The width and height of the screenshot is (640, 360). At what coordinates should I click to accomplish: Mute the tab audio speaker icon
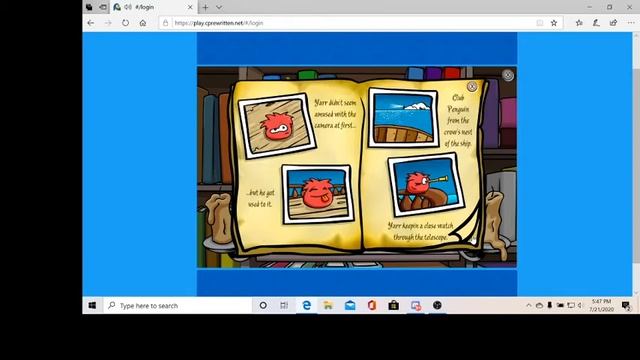128,7
